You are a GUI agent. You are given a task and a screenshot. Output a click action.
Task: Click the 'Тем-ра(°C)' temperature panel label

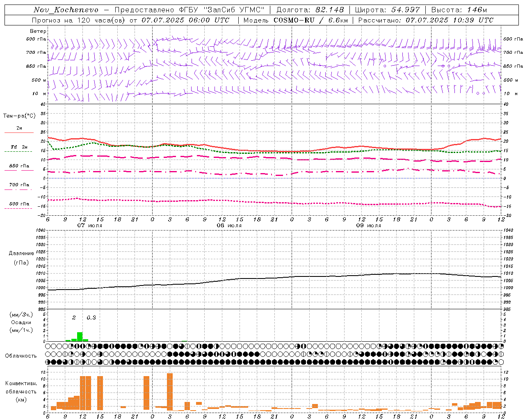19,116
